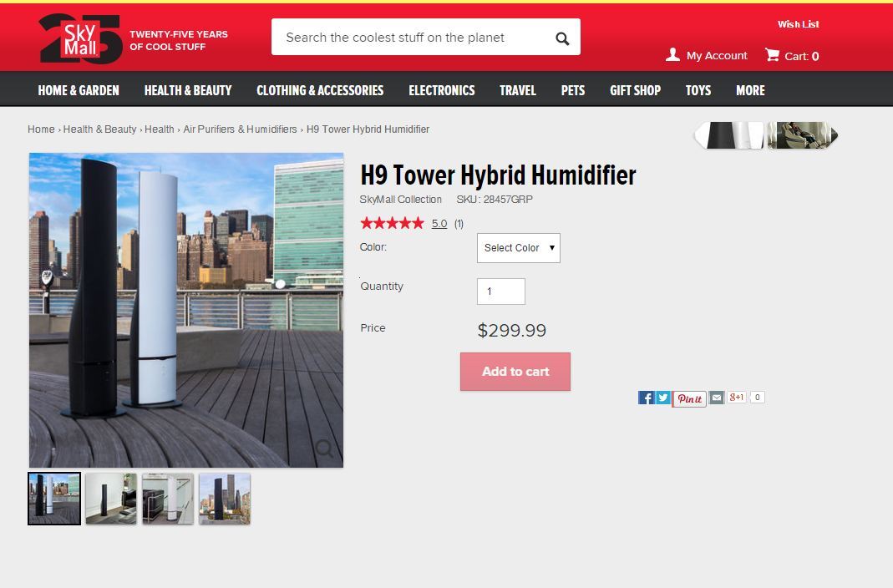Share product via email icon
Viewport: 893px width, 588px height.
click(717, 398)
